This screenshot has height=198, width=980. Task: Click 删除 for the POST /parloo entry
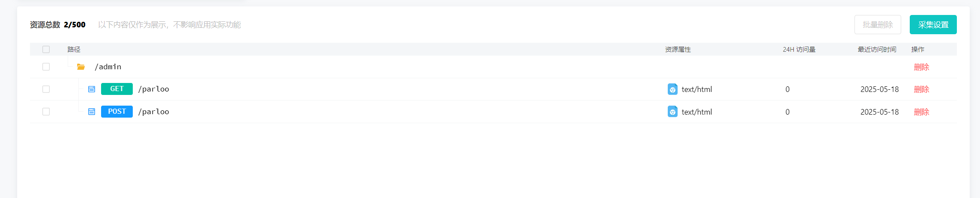pyautogui.click(x=921, y=112)
